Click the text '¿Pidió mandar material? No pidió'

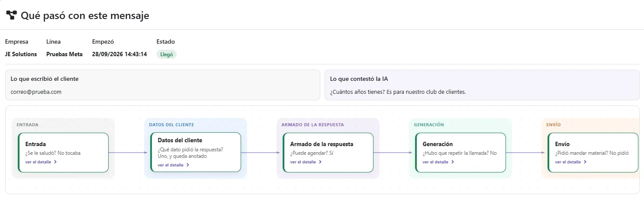point(592,153)
